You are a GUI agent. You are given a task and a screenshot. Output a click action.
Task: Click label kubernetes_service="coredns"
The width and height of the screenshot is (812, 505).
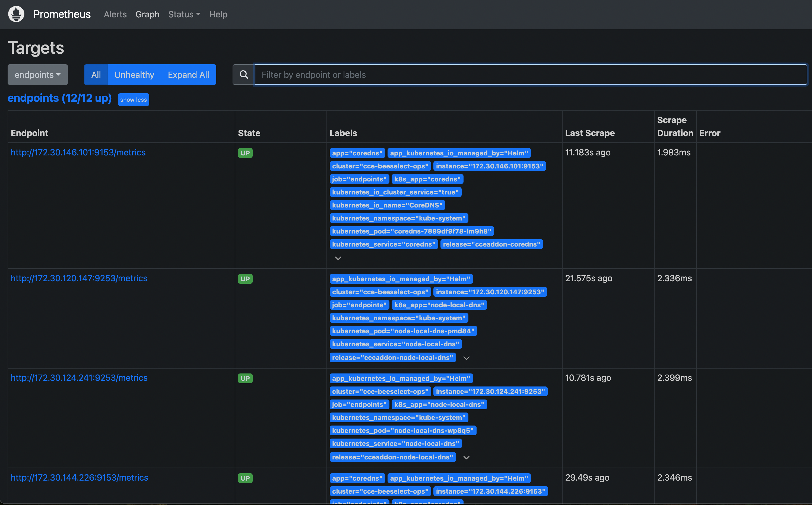[384, 244]
